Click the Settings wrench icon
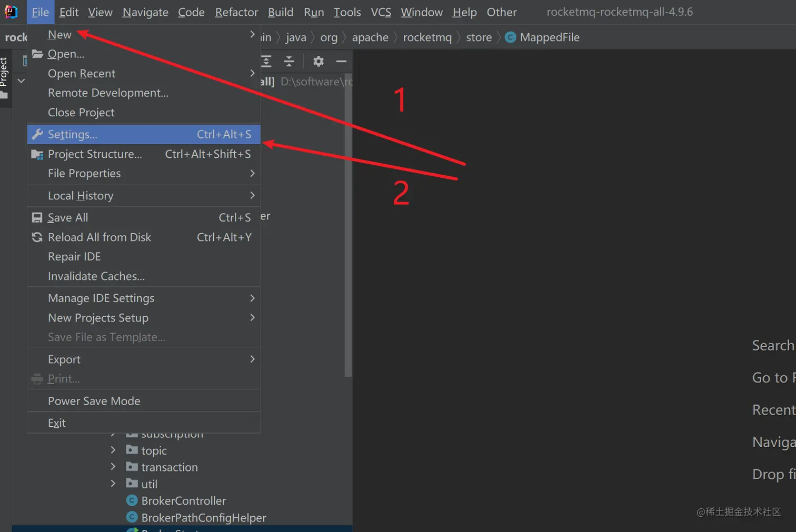Screen dimensions: 796x532 [x=37, y=134]
